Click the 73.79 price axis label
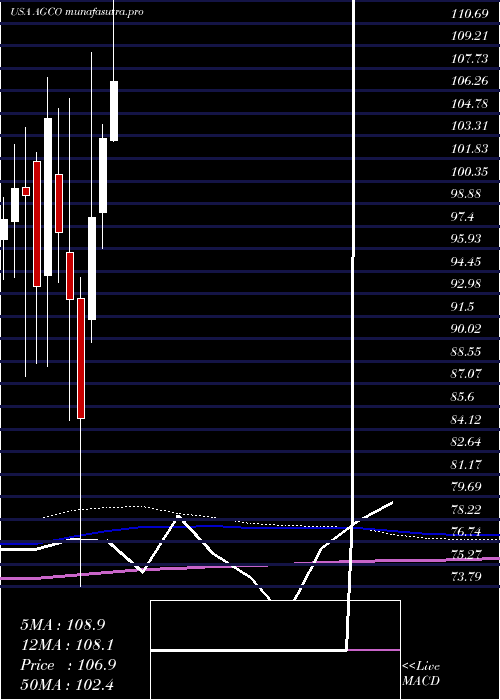This screenshot has height=700, width=500. tap(466, 577)
